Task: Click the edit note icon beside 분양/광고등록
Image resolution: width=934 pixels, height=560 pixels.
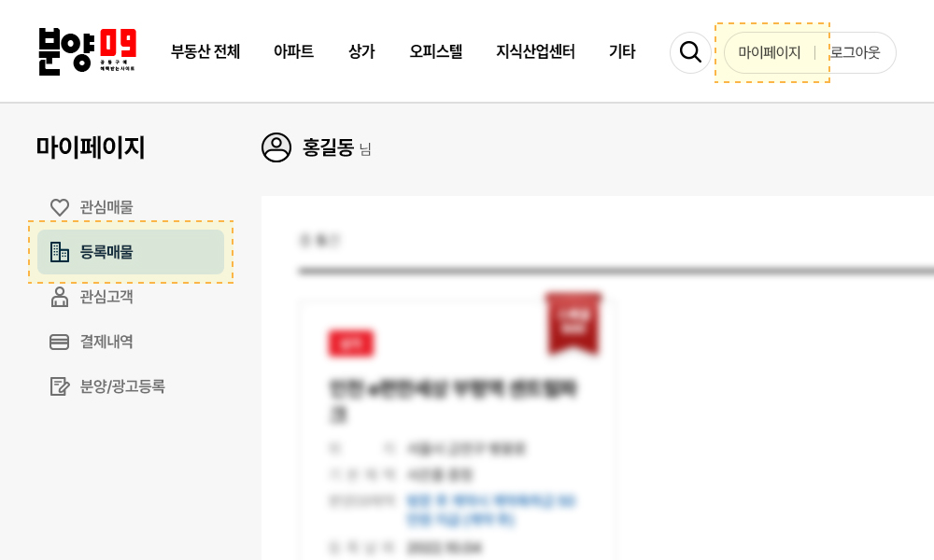Action: pyautogui.click(x=60, y=386)
